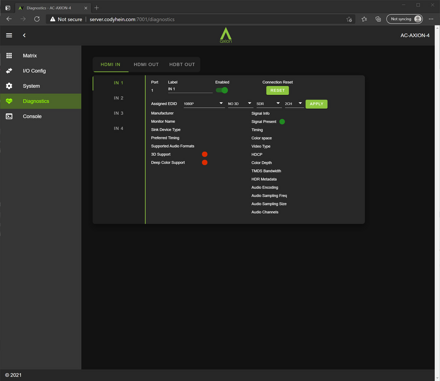Select input IN 3
The image size is (440, 381).
pyautogui.click(x=119, y=113)
